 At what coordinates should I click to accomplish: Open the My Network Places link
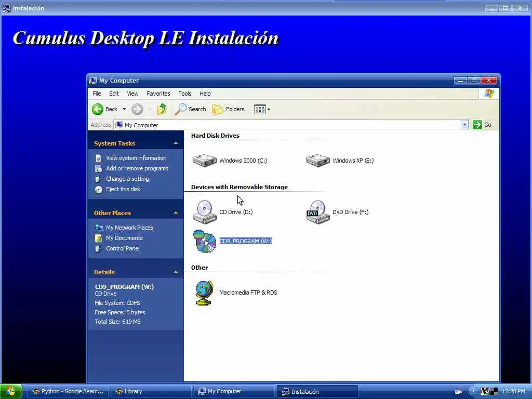[129, 228]
